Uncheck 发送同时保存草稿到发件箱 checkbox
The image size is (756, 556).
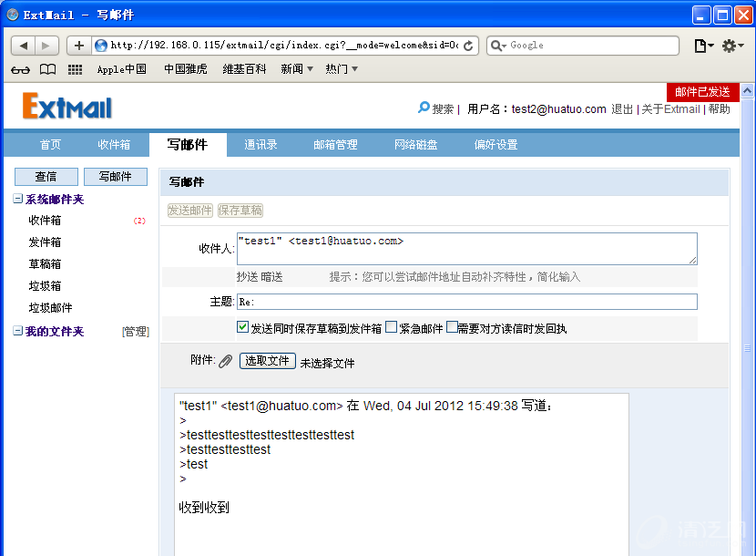tap(243, 327)
